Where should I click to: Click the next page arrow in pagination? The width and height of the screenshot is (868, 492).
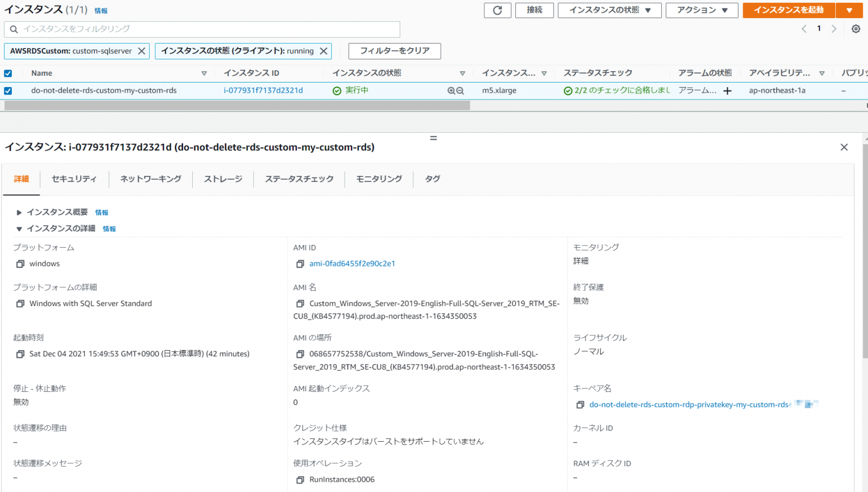[x=835, y=28]
